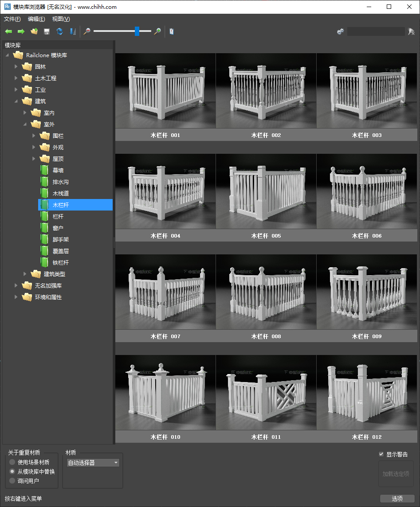Expand the 围栏 folder in the tree
Viewport: 420px width, 507px height.
pyautogui.click(x=34, y=136)
